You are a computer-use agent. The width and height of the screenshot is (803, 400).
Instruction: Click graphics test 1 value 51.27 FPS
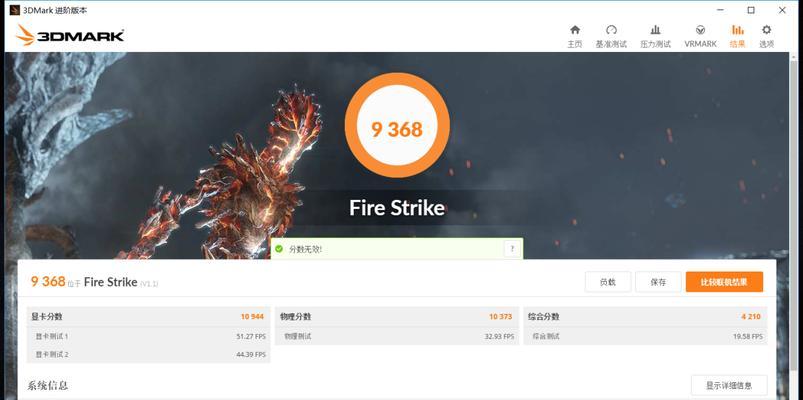(x=251, y=336)
